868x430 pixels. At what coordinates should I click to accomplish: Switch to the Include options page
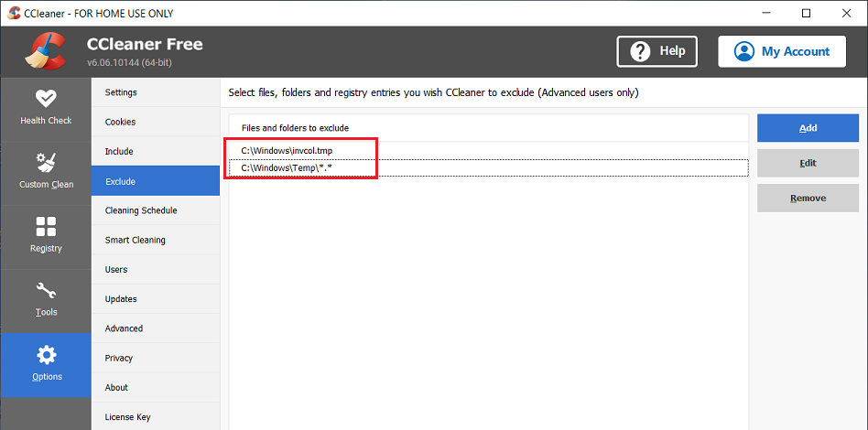119,151
